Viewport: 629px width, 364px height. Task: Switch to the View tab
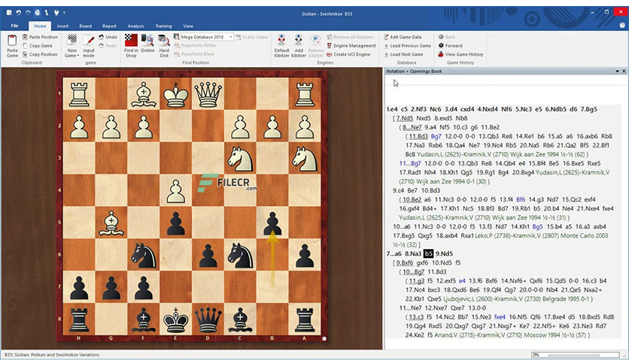tap(188, 26)
